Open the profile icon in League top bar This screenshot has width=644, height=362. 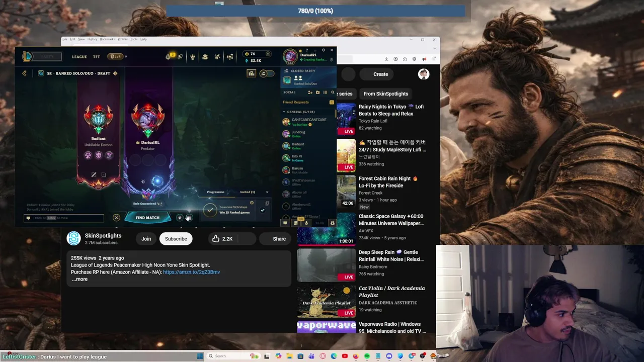(180, 57)
